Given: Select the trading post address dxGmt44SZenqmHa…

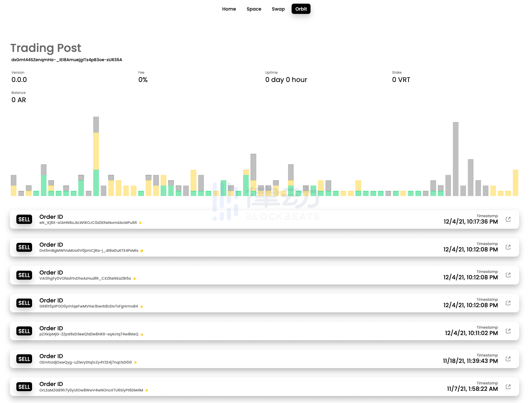Looking at the screenshot, I should [67, 60].
